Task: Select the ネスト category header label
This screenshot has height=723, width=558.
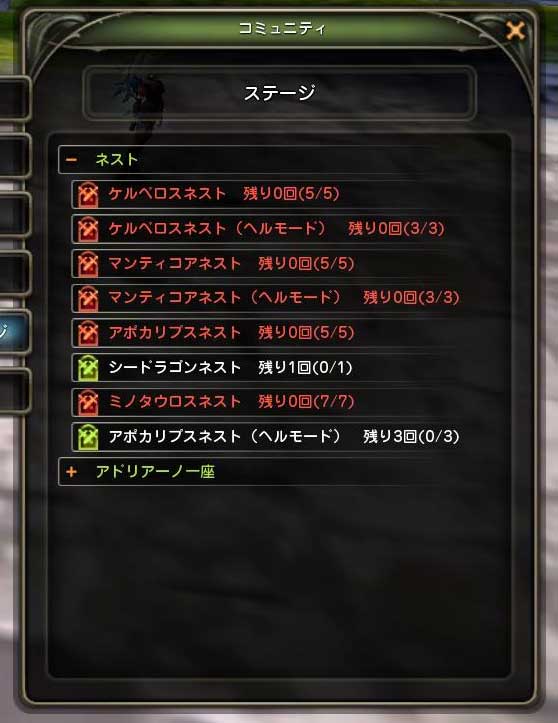Action: [117, 160]
